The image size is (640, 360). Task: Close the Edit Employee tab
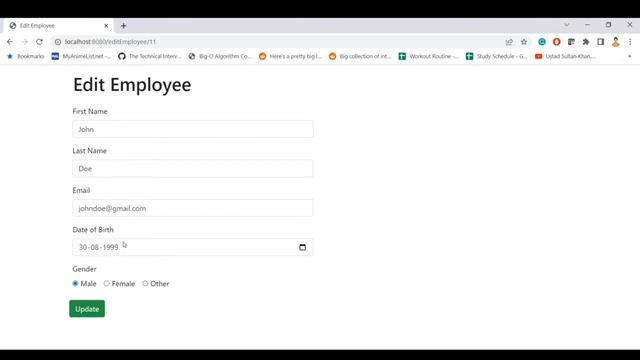coord(106,26)
